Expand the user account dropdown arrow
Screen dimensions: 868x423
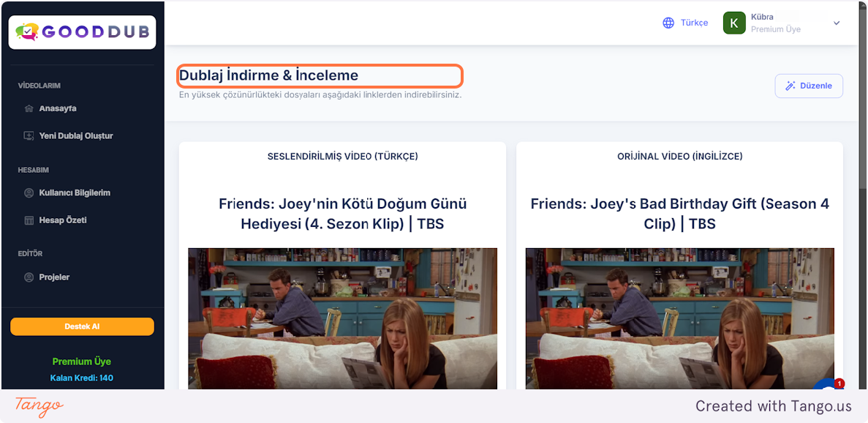tap(837, 23)
